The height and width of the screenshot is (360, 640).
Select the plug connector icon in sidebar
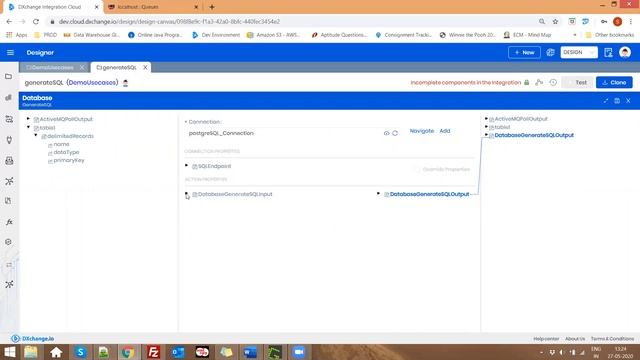pos(9,140)
